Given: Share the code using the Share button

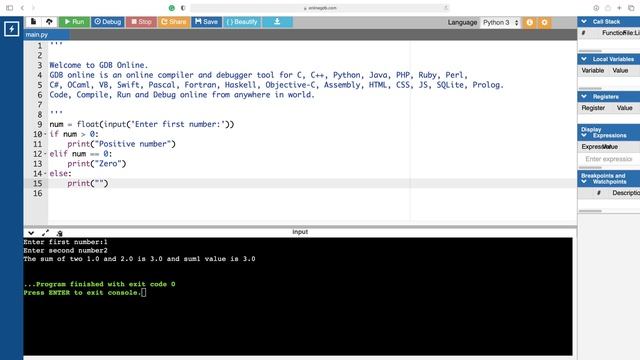Looking at the screenshot, I should point(173,22).
